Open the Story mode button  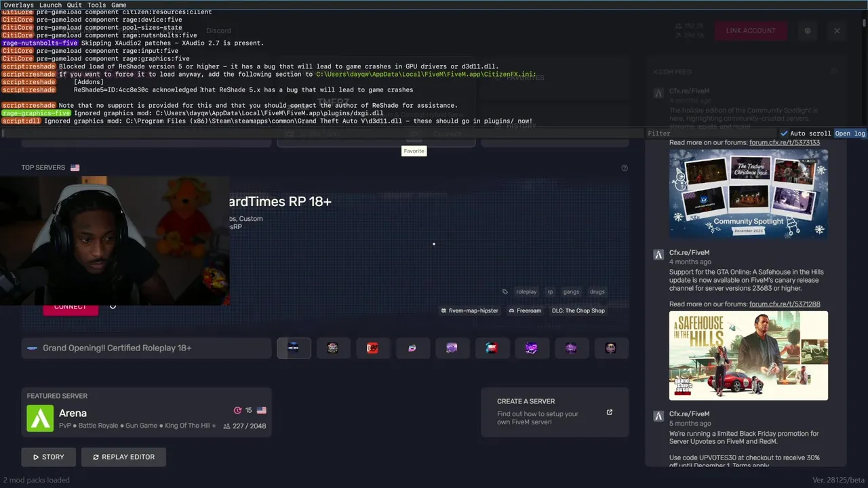48,457
